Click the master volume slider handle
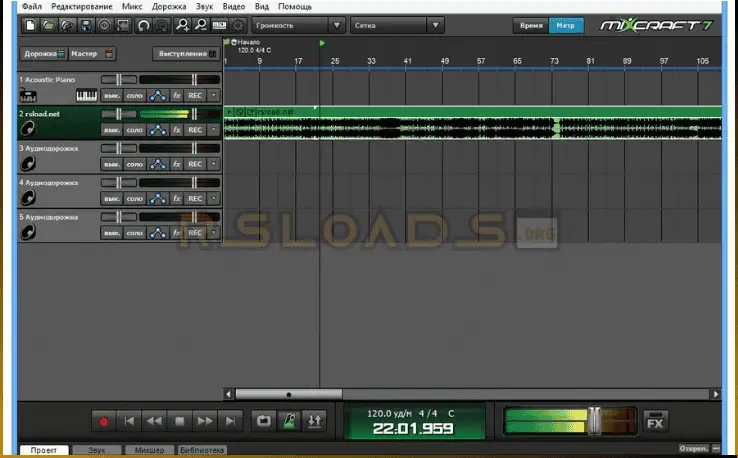 tap(596, 421)
